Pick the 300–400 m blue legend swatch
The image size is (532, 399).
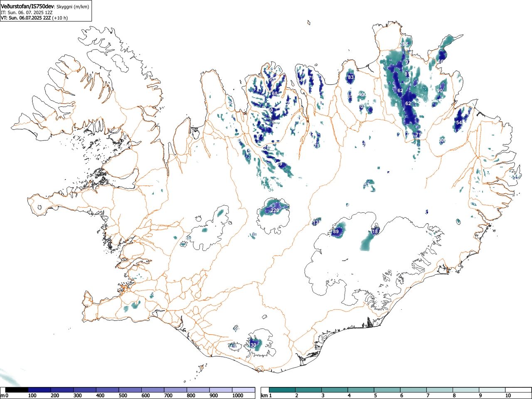click(x=85, y=390)
